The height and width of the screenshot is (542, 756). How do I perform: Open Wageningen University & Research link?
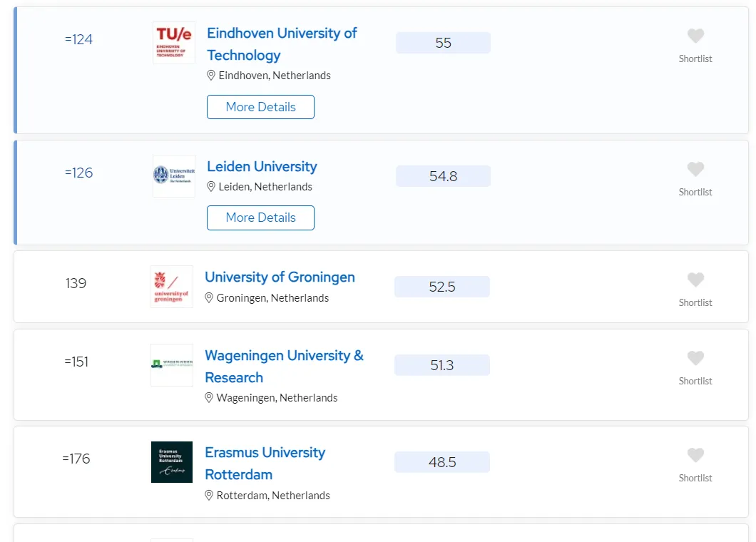pos(284,367)
